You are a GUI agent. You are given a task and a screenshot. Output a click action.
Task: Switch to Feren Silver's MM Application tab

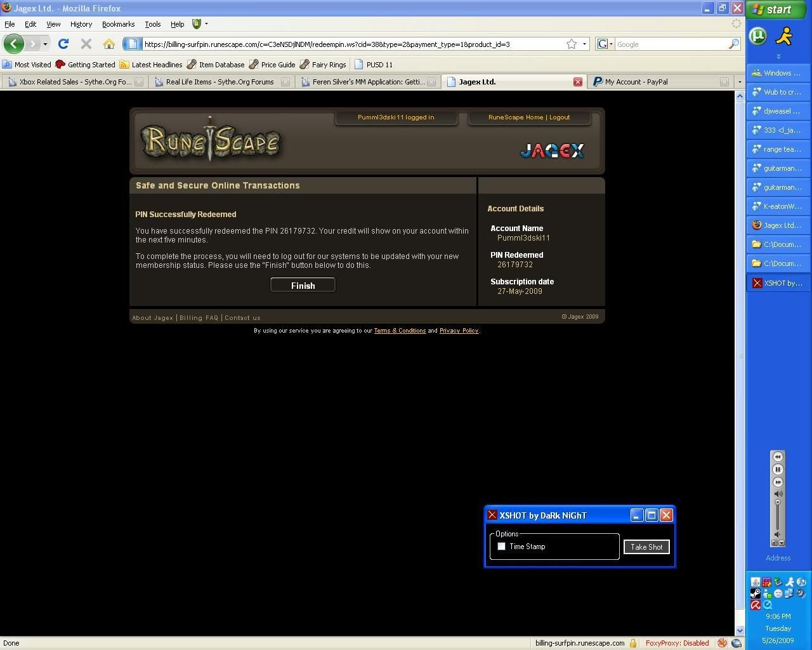click(368, 82)
